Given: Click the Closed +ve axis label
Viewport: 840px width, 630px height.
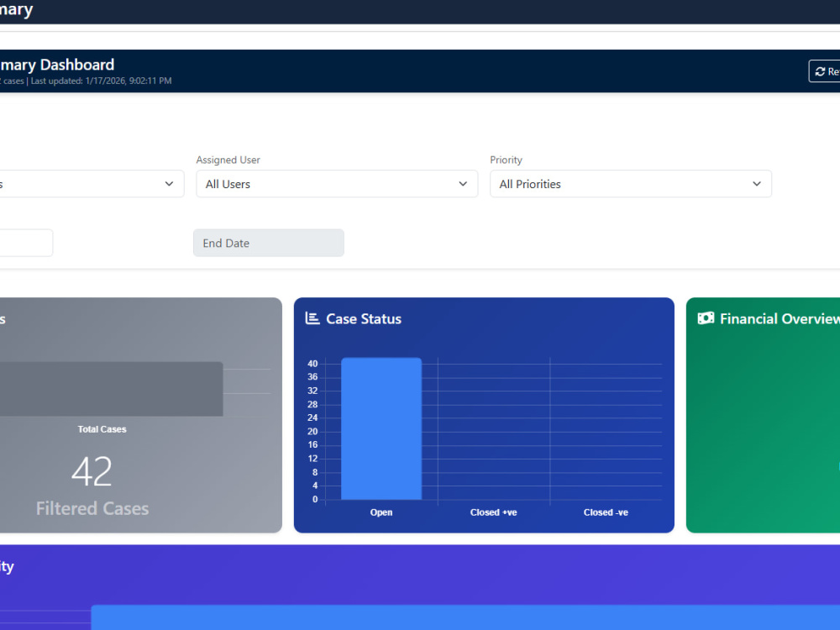Looking at the screenshot, I should 493,512.
